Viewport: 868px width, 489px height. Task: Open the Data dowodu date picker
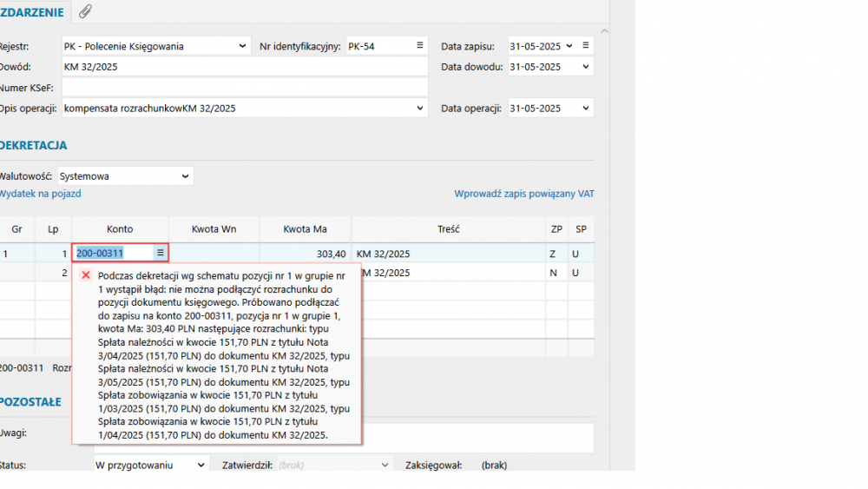click(586, 67)
